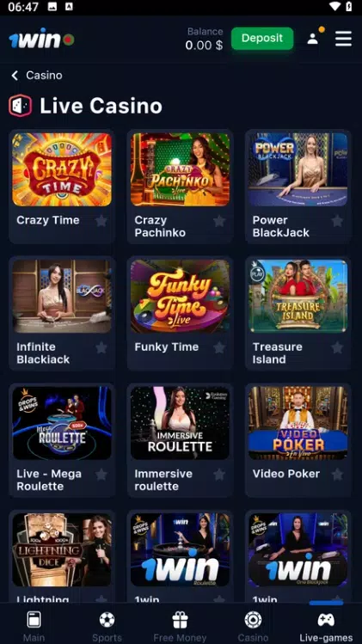Open the Casino chip tab
Viewport: 362px width, 644px height.
pos(253,626)
